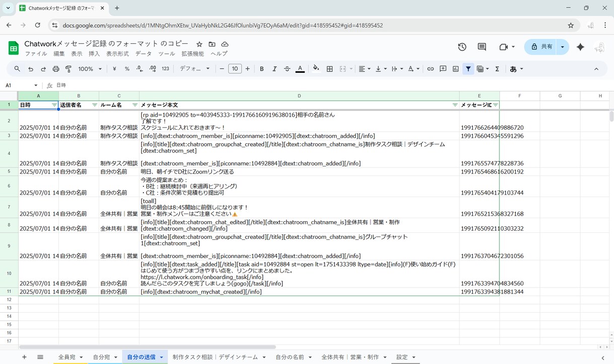This screenshot has height=364, width=614.
Task: Increase the font size
Action: tap(248, 69)
